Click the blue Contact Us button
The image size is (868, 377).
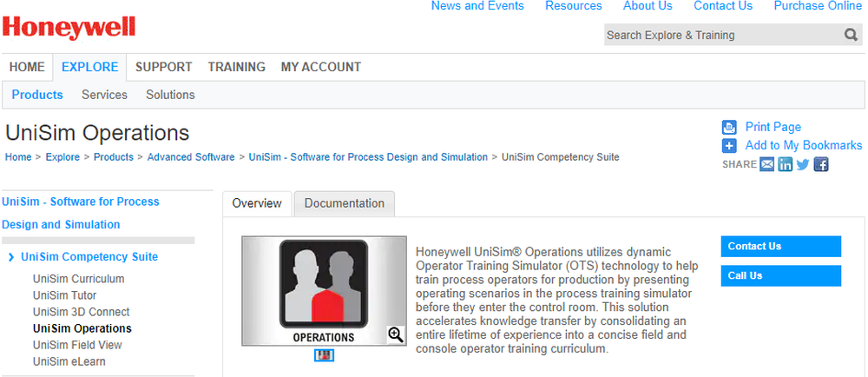(780, 247)
